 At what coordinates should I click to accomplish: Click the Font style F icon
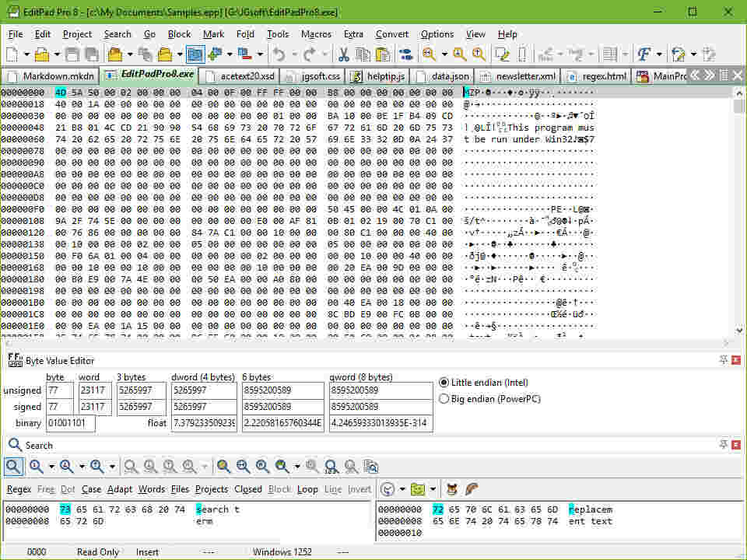pyautogui.click(x=644, y=54)
